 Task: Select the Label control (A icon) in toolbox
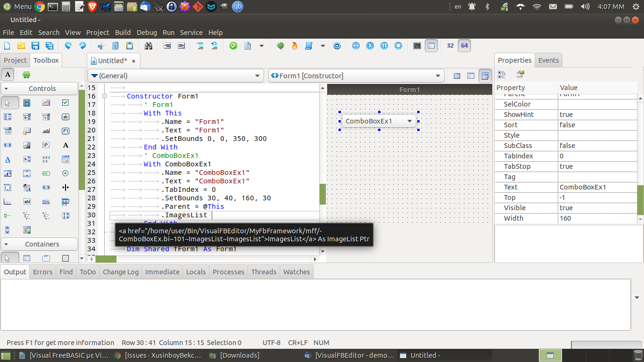(66, 145)
